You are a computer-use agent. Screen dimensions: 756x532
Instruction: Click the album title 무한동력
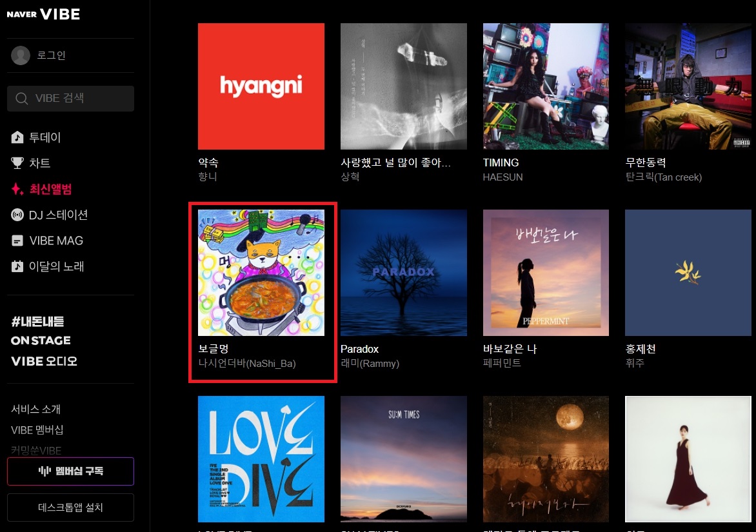pyautogui.click(x=646, y=163)
